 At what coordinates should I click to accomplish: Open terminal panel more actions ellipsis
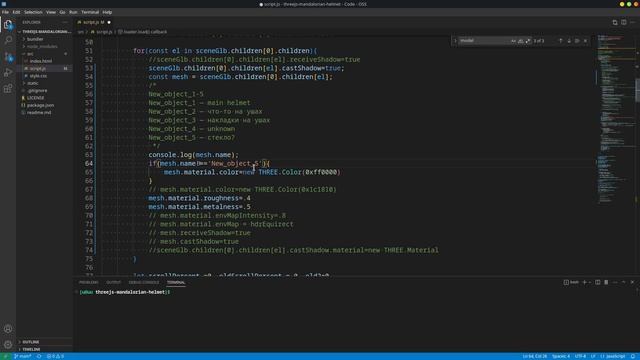pos(615,282)
